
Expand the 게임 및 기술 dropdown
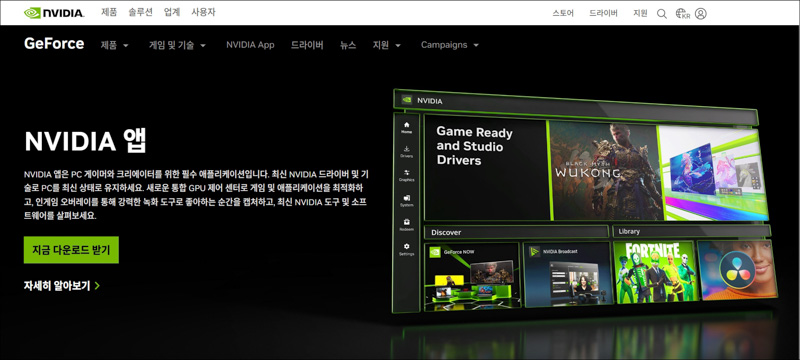(x=178, y=45)
